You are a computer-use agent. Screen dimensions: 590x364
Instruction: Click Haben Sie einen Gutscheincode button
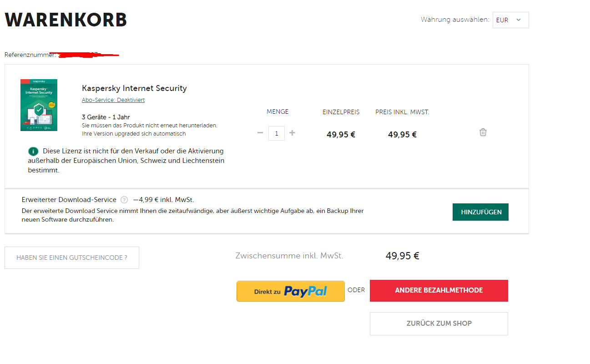(x=72, y=258)
